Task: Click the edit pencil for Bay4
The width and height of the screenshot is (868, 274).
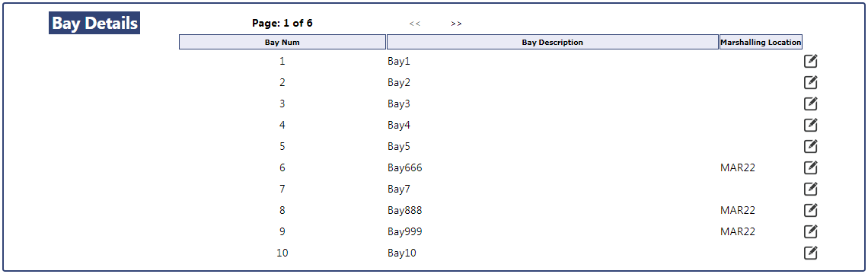Action: click(x=810, y=125)
